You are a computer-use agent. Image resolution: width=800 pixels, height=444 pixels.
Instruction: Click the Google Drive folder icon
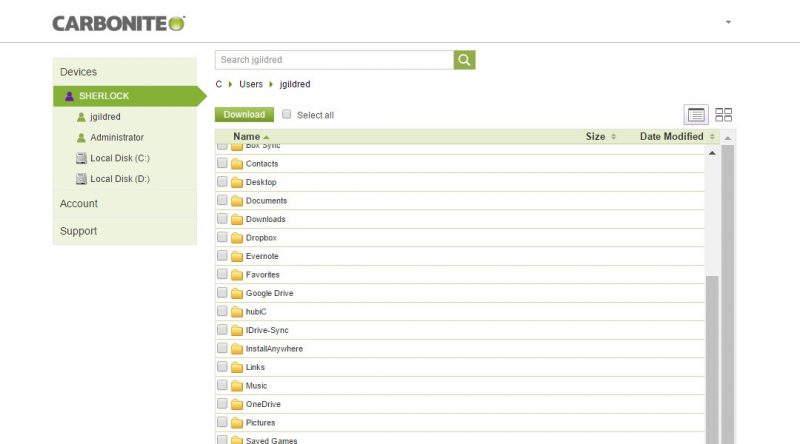click(x=237, y=293)
